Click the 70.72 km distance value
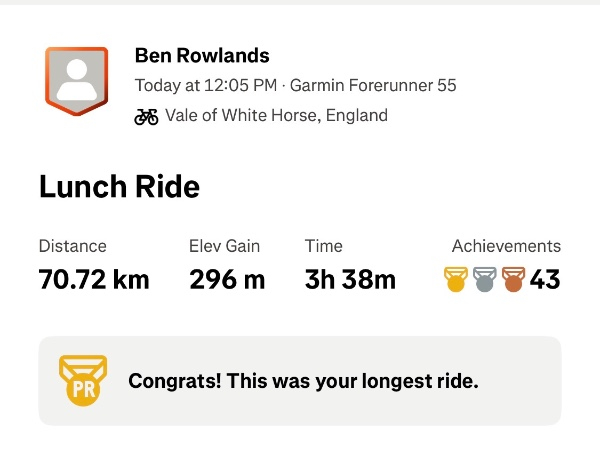600x450 pixels. 94,280
